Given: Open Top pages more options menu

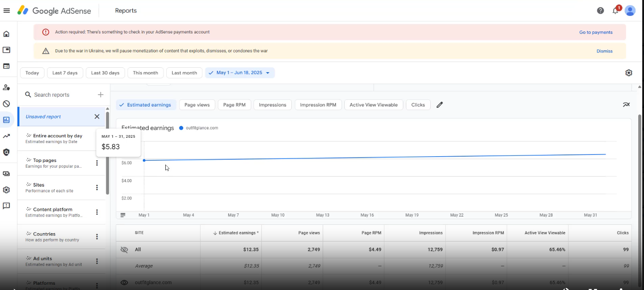Looking at the screenshot, I should click(x=97, y=163).
